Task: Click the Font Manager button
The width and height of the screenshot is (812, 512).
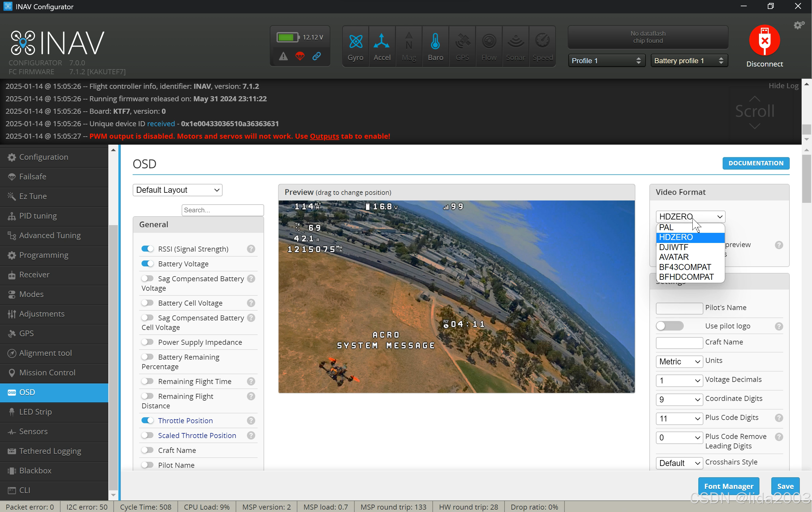Action: point(728,486)
